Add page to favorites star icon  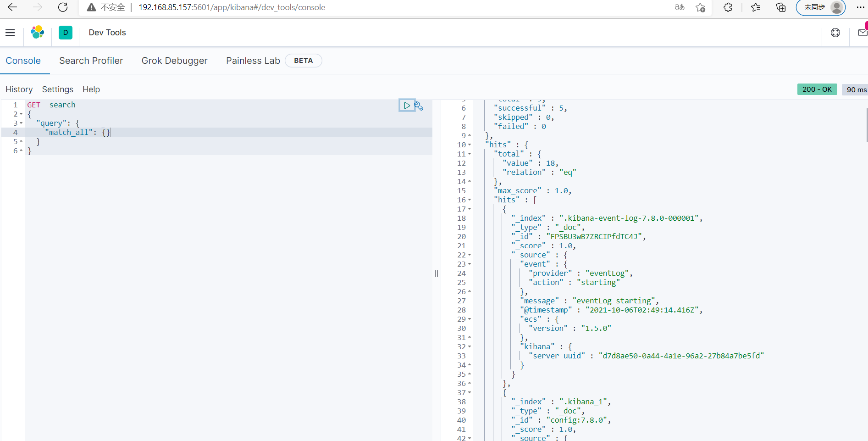pyautogui.click(x=700, y=7)
